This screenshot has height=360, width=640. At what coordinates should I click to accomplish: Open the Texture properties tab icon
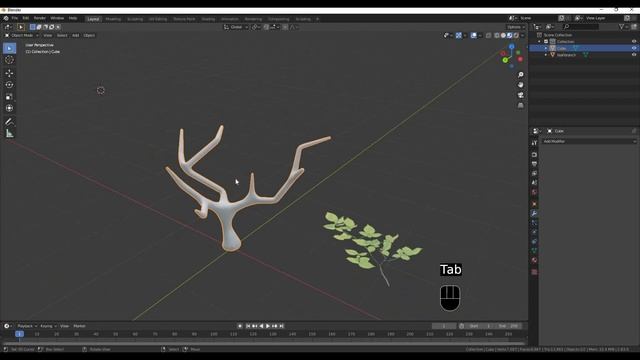tap(534, 272)
